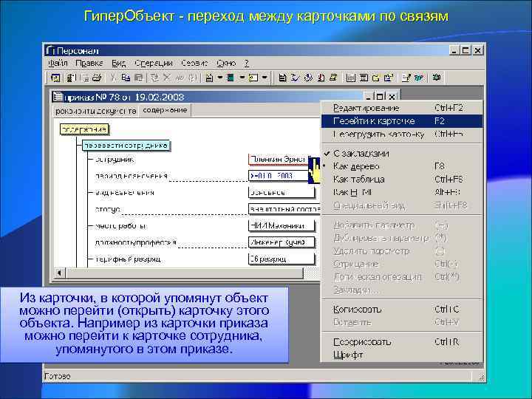Choose Перегрузить карточку in the context menu
532x399 pixels.
point(402,134)
